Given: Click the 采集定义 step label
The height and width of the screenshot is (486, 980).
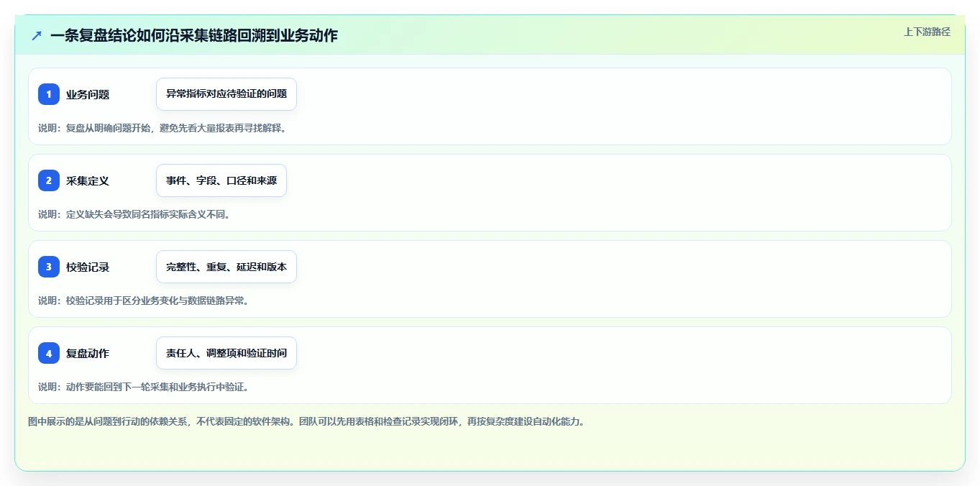Looking at the screenshot, I should click(88, 180).
